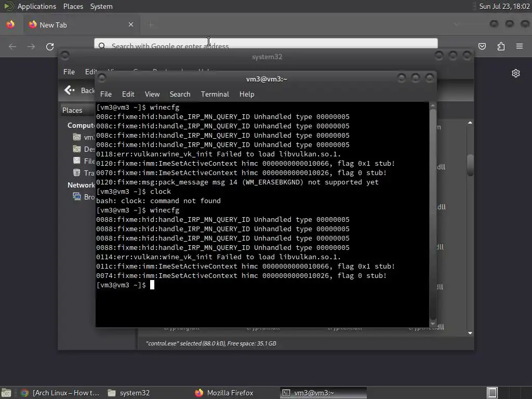Click the Firefox logo icon beside tabs

point(10,24)
